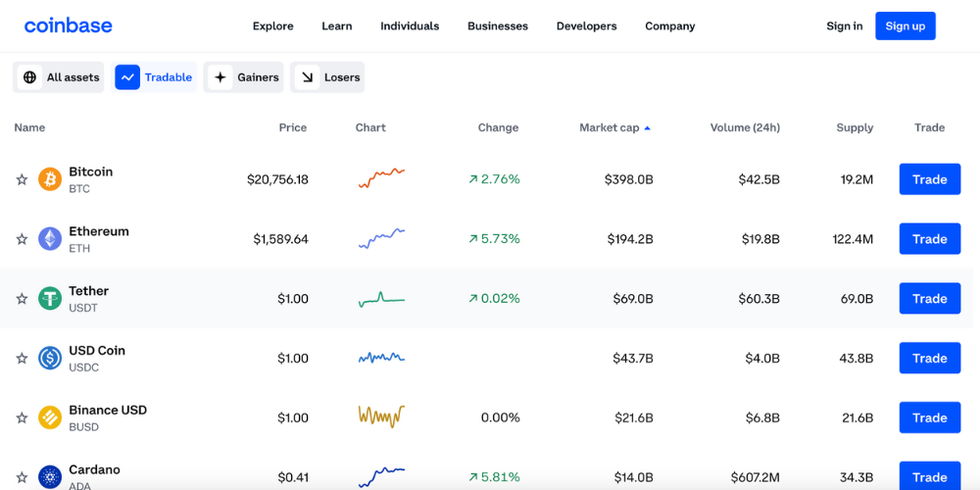The image size is (980, 490).
Task: Click the Cardano logo icon
Action: pos(50,476)
